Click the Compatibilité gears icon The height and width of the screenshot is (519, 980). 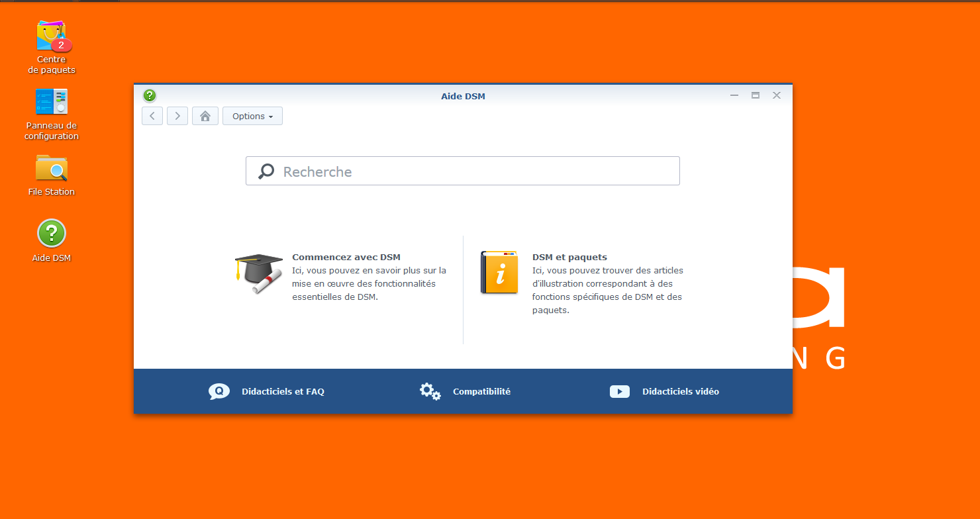point(430,391)
